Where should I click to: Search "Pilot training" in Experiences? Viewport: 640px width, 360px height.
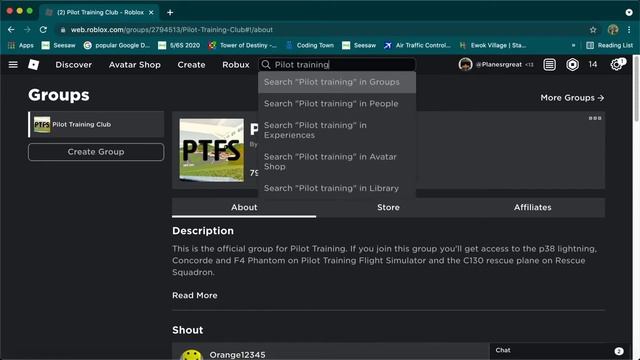click(x=337, y=130)
